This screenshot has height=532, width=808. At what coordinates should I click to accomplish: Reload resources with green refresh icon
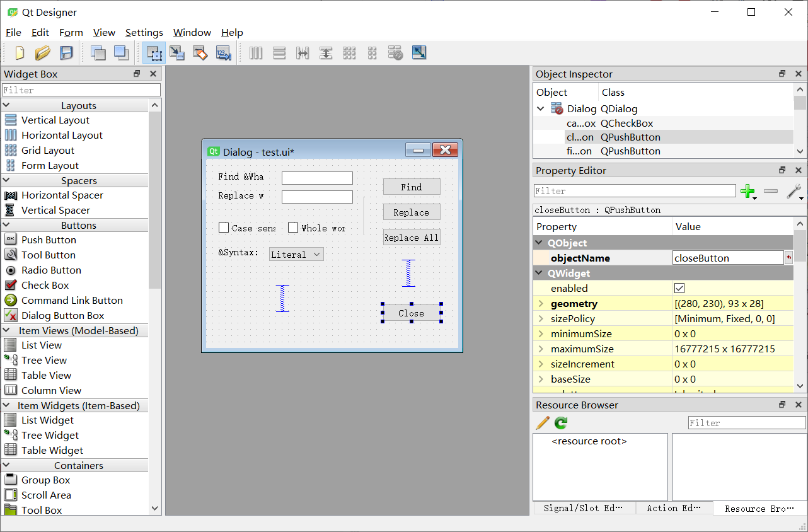point(561,423)
